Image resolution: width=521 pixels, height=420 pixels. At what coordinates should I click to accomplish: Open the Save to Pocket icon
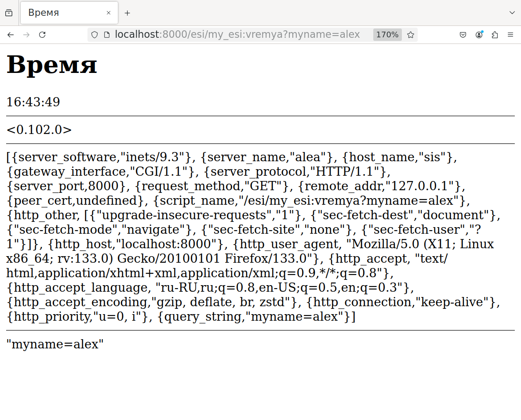(x=463, y=35)
